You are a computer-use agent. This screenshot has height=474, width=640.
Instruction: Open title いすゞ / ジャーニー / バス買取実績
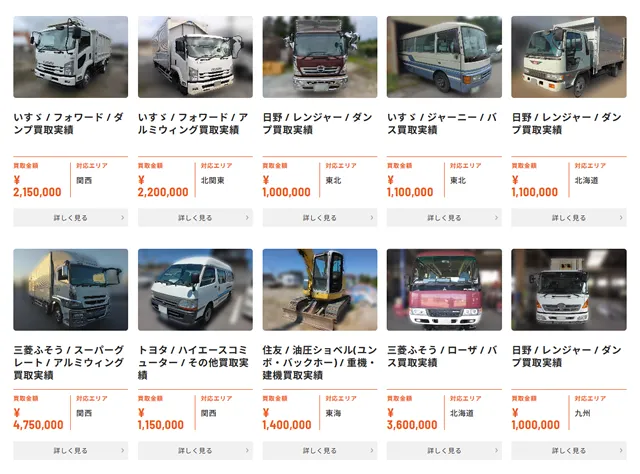442,123
